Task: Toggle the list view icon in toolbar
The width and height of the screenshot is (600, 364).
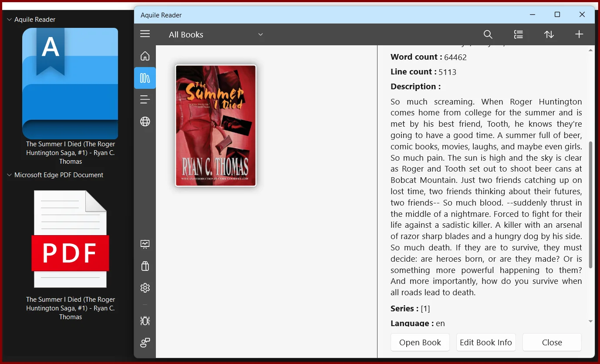Action: 518,34
